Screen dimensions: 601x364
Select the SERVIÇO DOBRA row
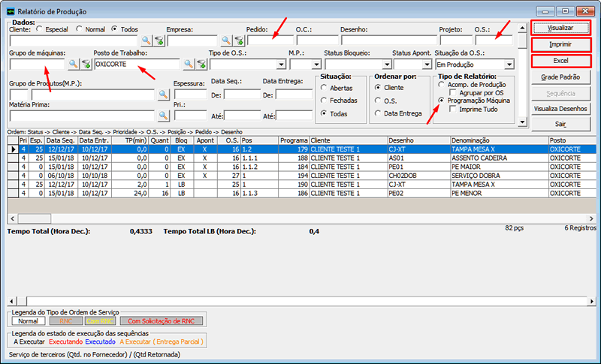coord(302,176)
